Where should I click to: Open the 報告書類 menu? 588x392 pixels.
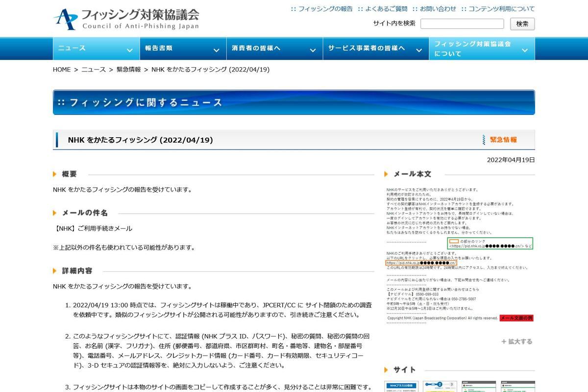183,49
